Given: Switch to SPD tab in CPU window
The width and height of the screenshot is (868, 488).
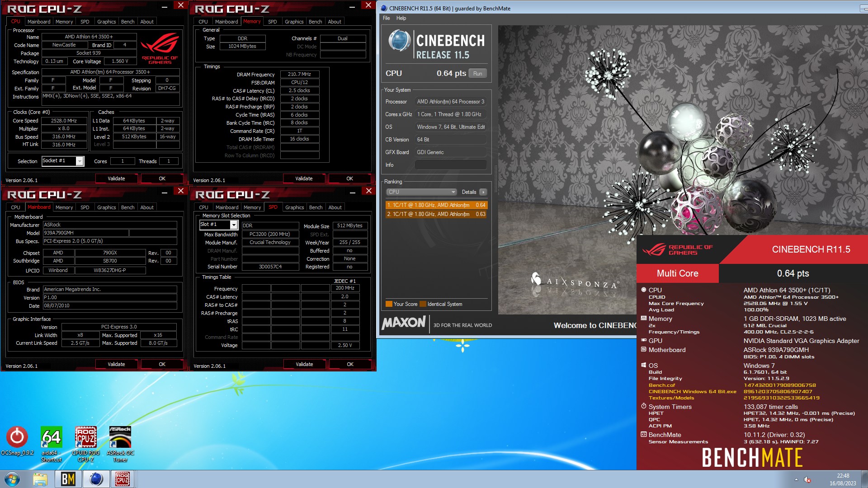Looking at the screenshot, I should [x=85, y=22].
